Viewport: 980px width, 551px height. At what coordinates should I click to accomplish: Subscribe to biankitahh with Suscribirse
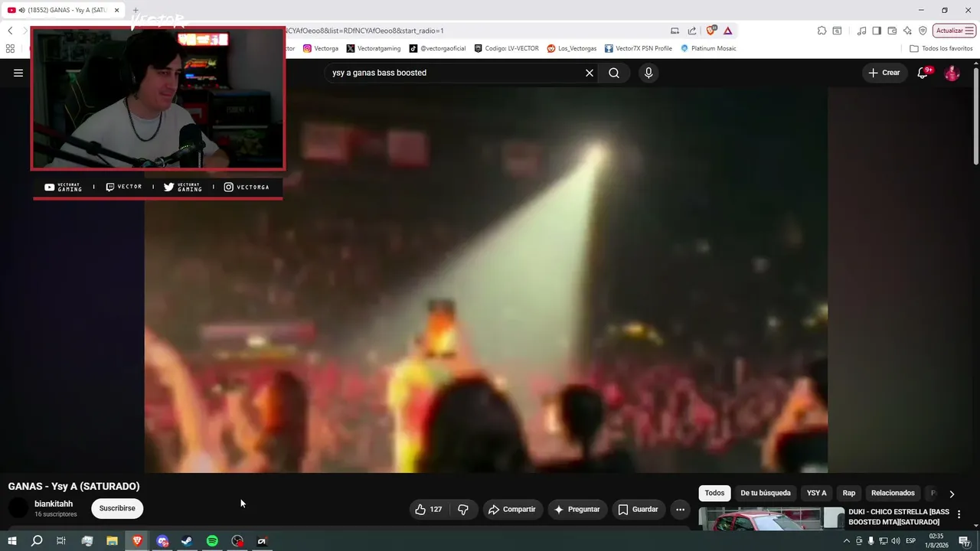[117, 508]
